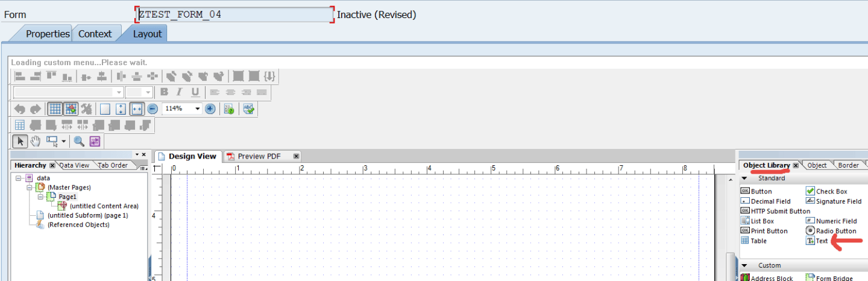
Task: Open the font name dropdown
Action: 119,92
